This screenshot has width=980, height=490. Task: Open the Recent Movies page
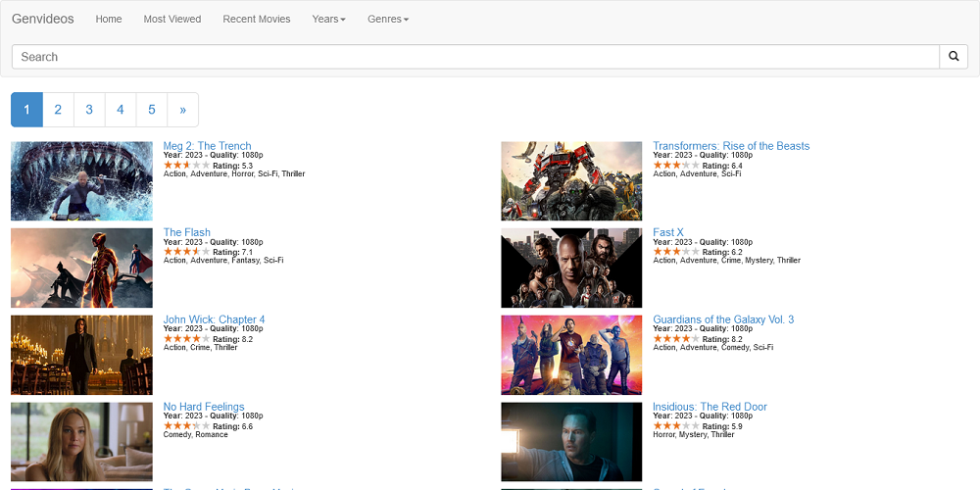coord(257,19)
